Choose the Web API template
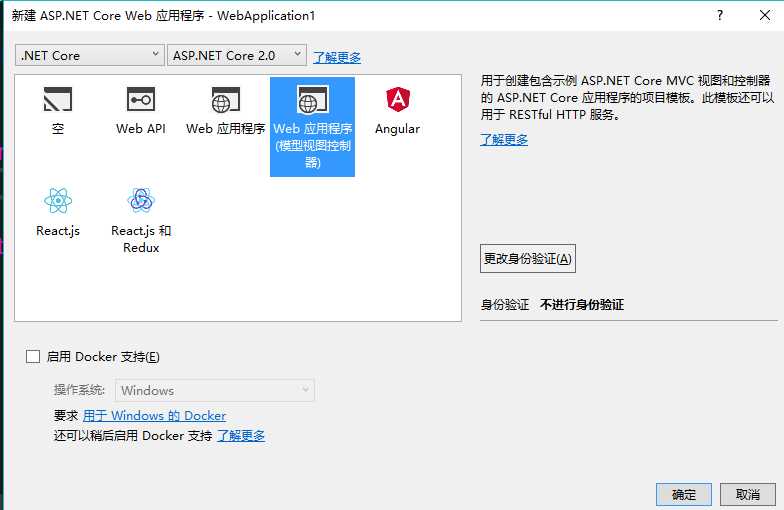The height and width of the screenshot is (510, 784). click(x=141, y=111)
